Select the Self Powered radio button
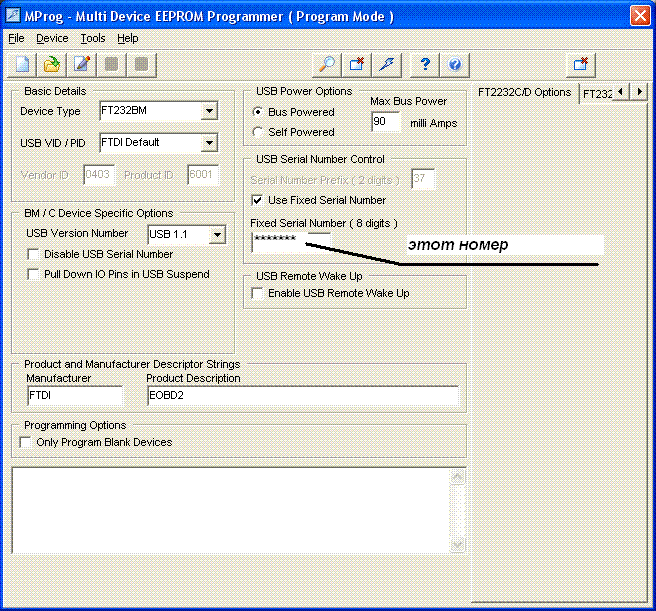 point(258,132)
